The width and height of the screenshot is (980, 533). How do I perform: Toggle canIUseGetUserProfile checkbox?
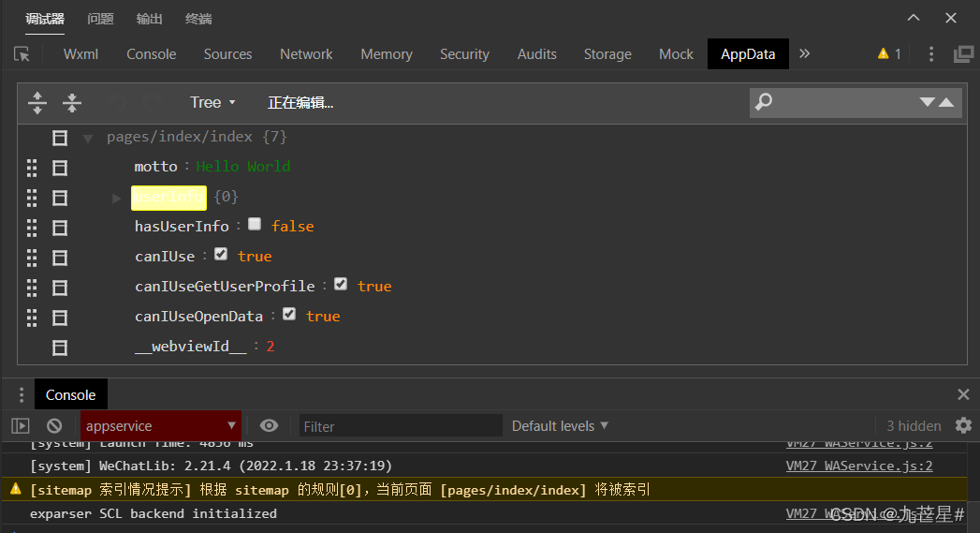341,284
